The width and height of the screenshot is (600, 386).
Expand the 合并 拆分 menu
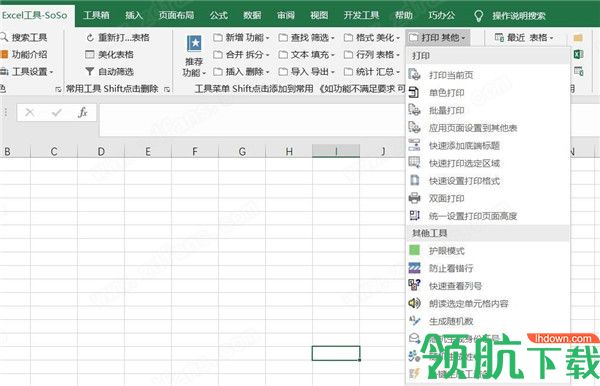coord(241,54)
